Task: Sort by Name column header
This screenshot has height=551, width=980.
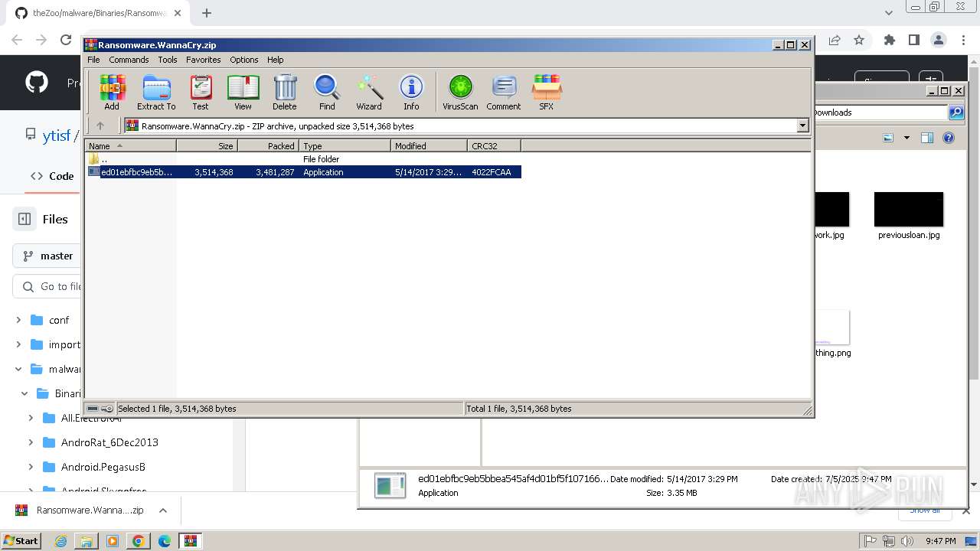Action: click(130, 145)
